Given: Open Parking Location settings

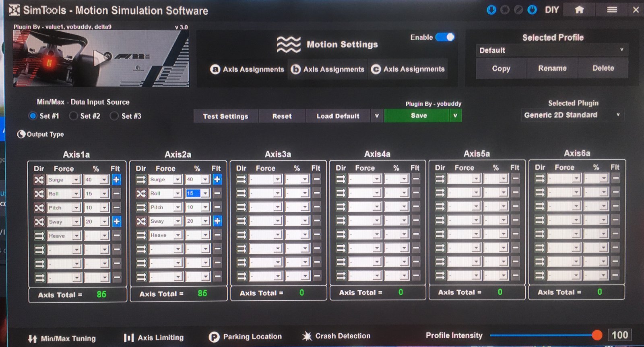Looking at the screenshot, I should (x=246, y=337).
